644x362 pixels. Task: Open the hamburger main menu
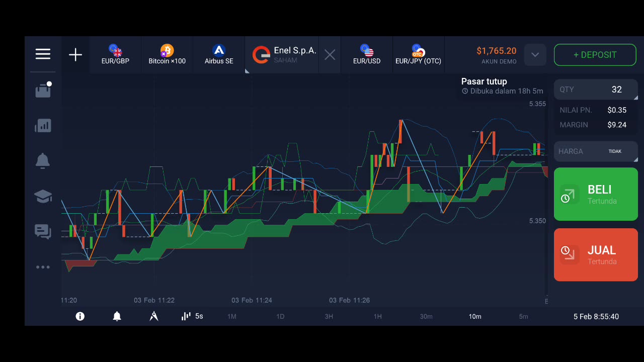[x=43, y=54]
